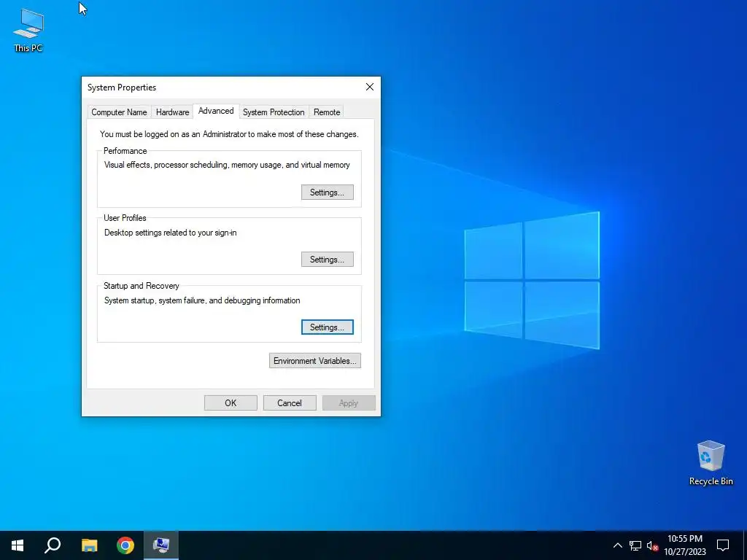Open Environment Variables dialog
Viewport: 747px width, 560px height.
pos(315,361)
